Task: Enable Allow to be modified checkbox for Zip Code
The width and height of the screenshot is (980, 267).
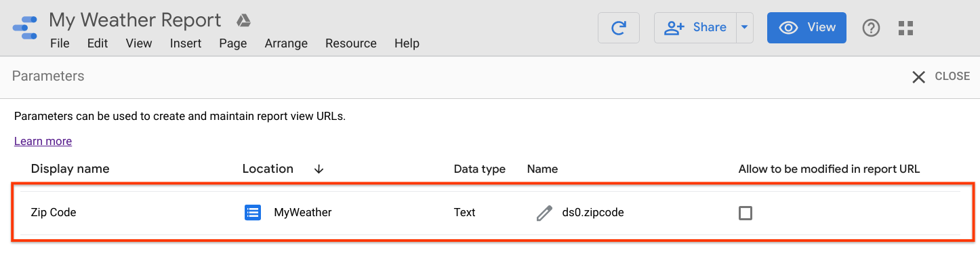Action: 746,213
